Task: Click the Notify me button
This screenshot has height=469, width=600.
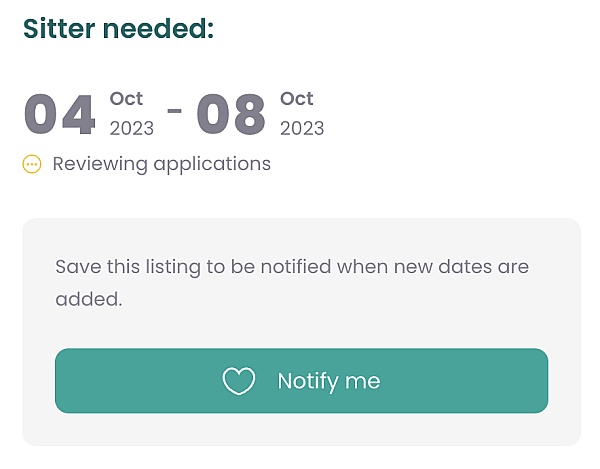Action: tap(302, 381)
